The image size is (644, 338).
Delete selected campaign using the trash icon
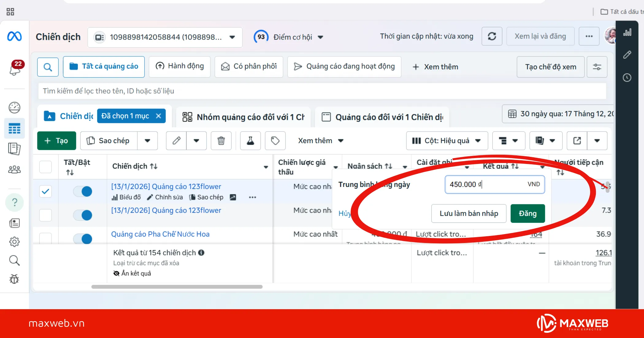(x=221, y=141)
